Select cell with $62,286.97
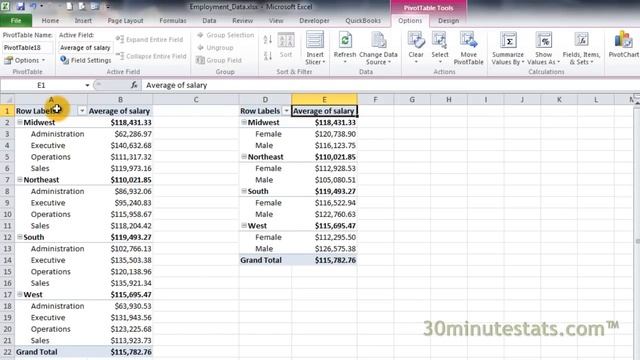This screenshot has width=640, height=360. [120, 134]
